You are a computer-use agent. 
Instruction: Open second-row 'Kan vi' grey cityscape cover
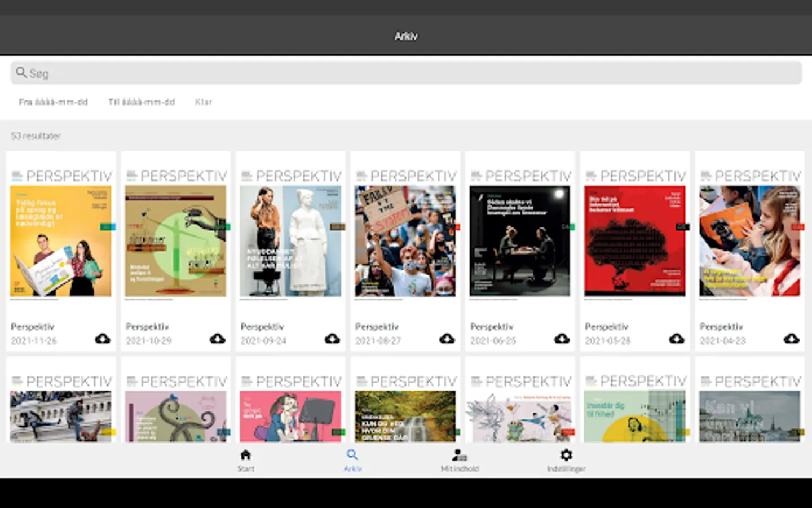749,416
